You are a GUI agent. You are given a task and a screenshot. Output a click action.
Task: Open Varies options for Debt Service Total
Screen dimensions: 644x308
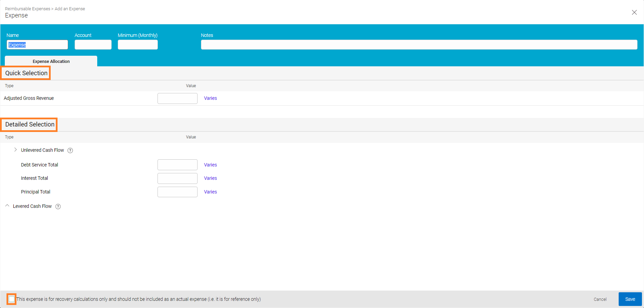[x=210, y=165]
